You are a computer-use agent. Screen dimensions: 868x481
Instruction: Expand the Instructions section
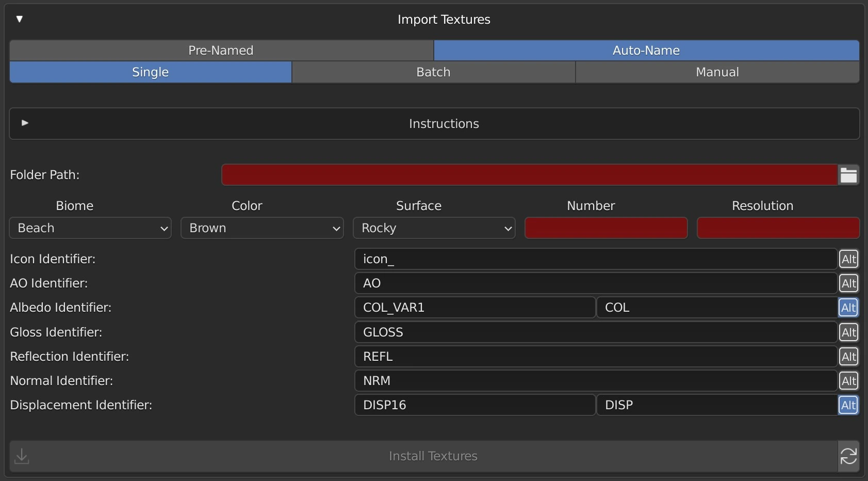pos(25,123)
